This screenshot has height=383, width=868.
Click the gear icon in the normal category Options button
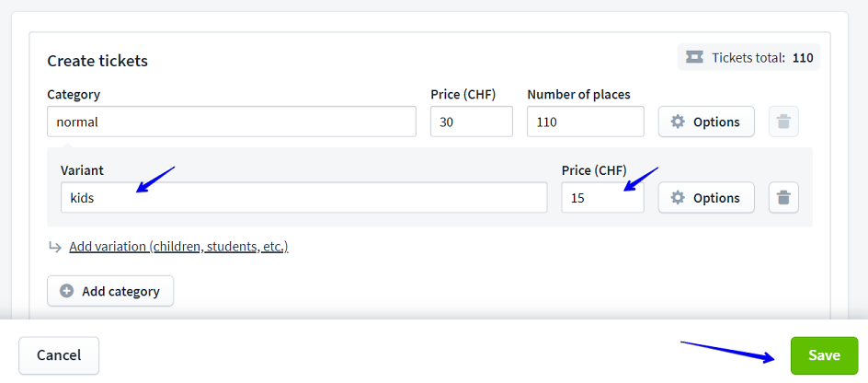tap(678, 122)
